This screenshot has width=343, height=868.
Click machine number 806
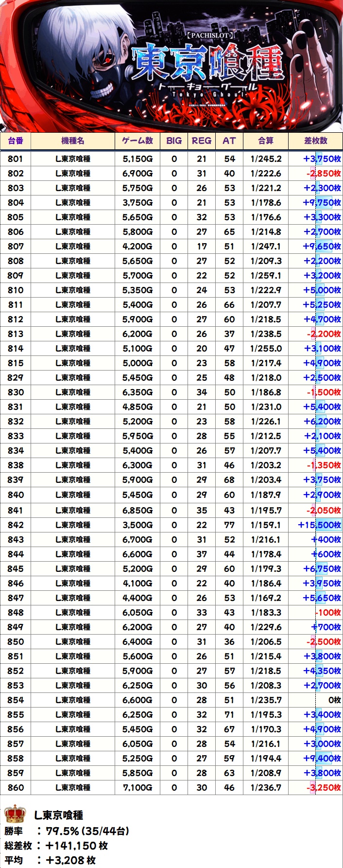pyautogui.click(x=16, y=231)
